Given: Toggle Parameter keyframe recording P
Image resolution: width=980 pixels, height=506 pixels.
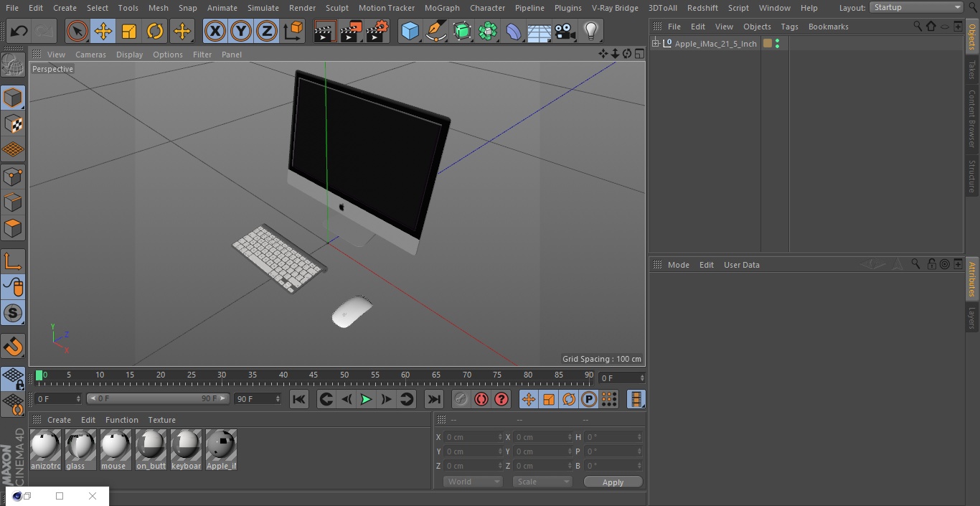Looking at the screenshot, I should pyautogui.click(x=588, y=399).
